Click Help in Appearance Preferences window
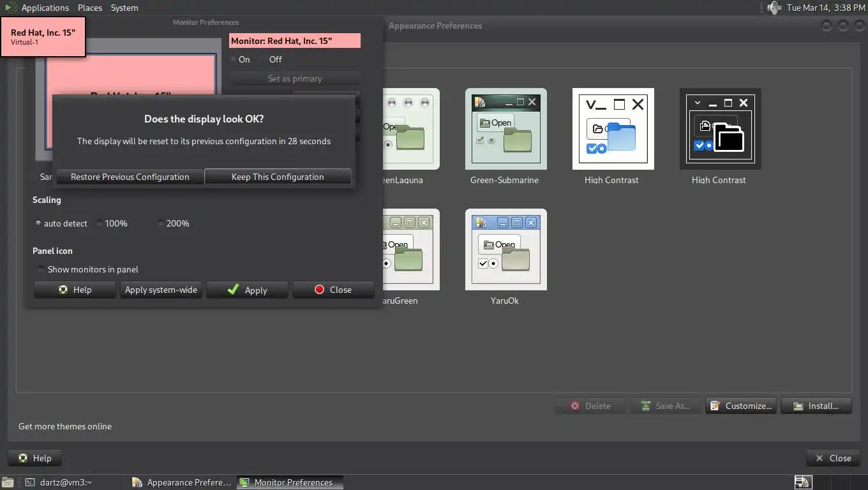The width and height of the screenshot is (868, 490). [35, 458]
